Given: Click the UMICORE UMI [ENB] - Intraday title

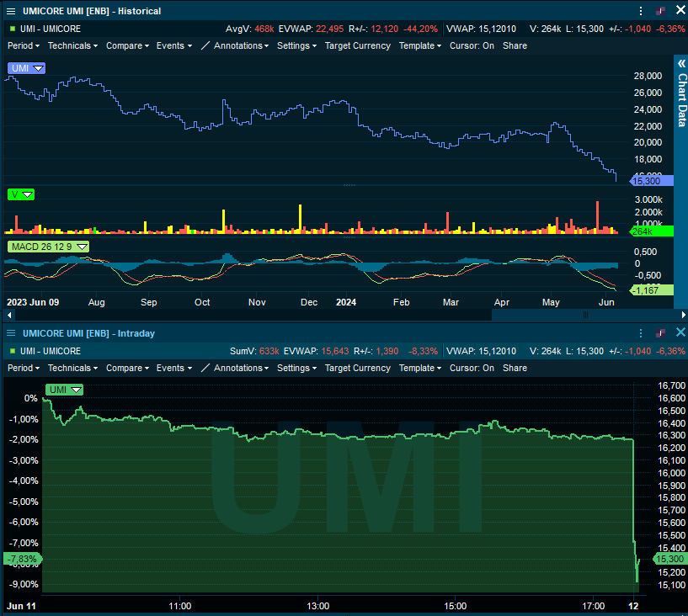Looking at the screenshot, I should coord(88,333).
